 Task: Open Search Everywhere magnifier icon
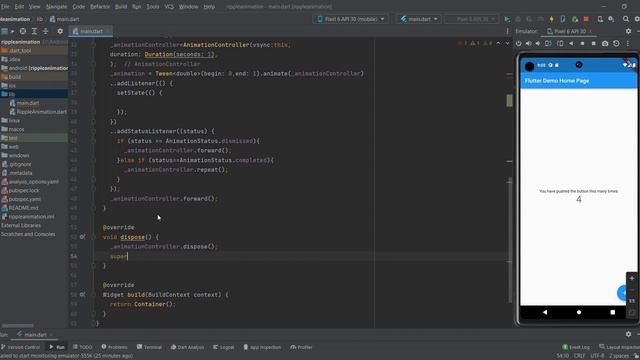tap(626, 19)
